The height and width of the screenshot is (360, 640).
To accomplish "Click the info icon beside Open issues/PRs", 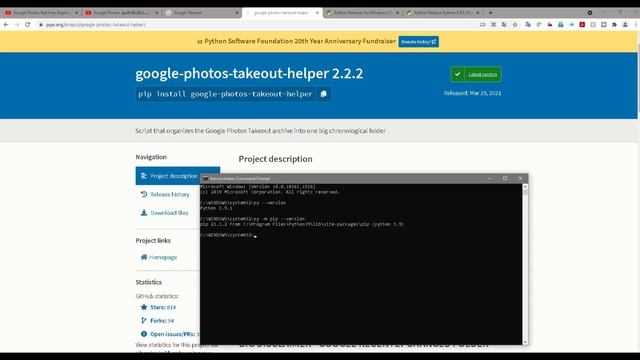I will click(x=144, y=334).
